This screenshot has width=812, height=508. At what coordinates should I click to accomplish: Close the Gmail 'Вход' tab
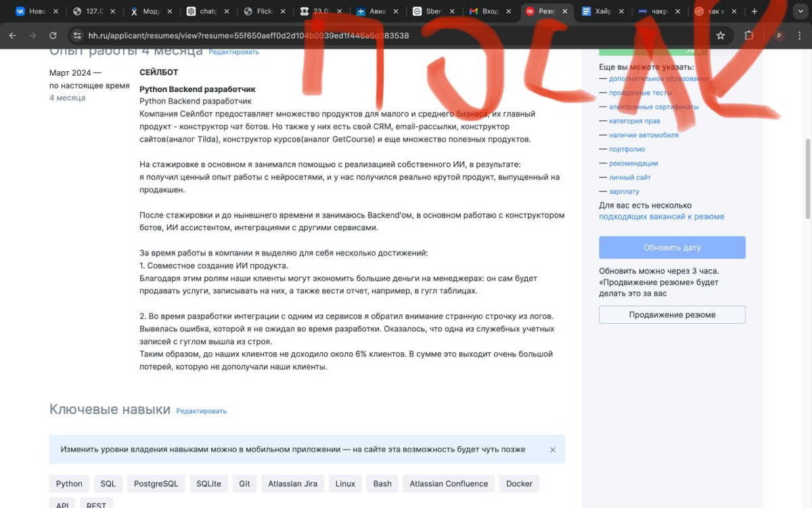[x=508, y=12]
